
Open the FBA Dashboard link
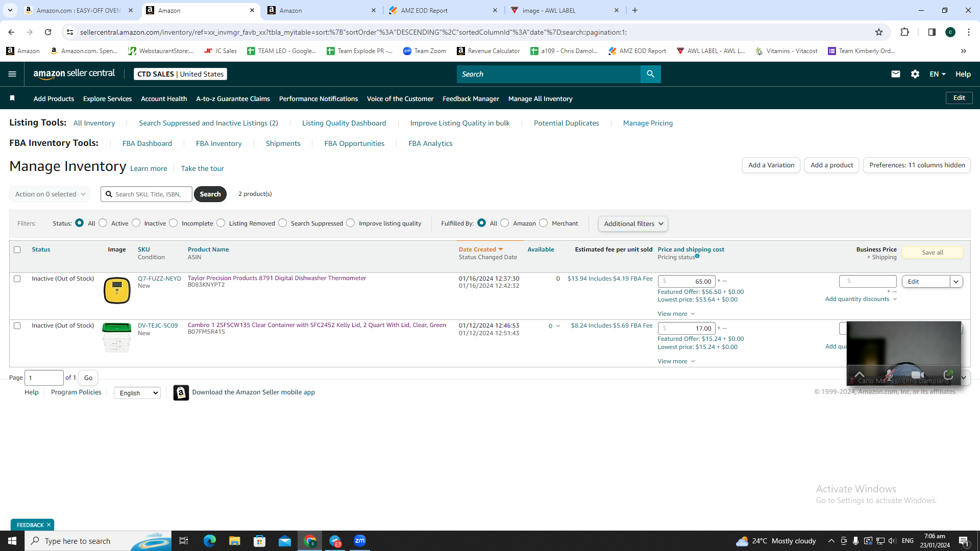(147, 144)
